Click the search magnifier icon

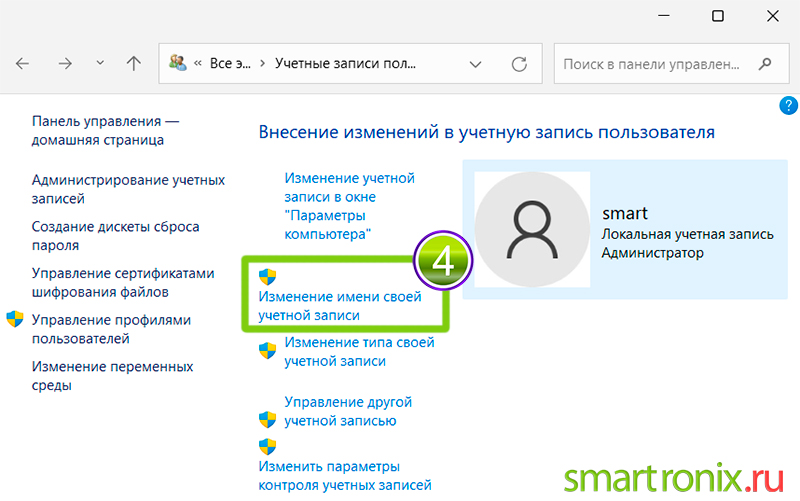(764, 64)
